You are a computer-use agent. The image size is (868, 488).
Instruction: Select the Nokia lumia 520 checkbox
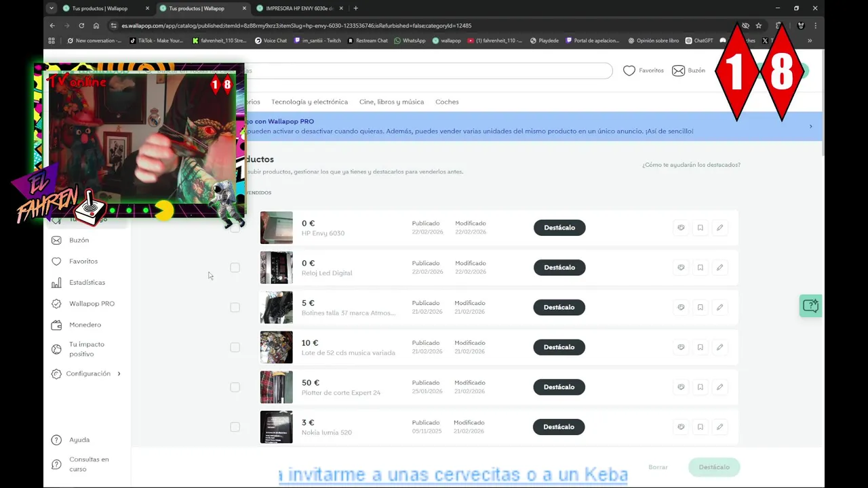(x=235, y=427)
